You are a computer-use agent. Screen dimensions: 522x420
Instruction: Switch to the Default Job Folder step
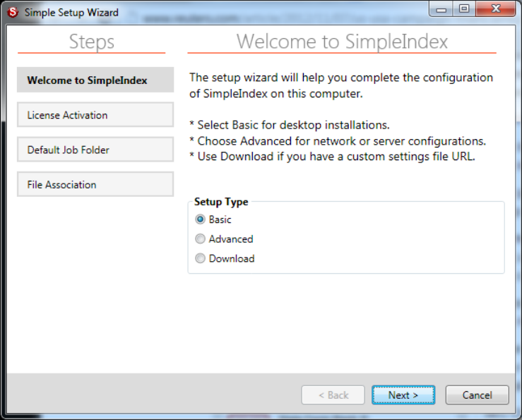click(95, 150)
